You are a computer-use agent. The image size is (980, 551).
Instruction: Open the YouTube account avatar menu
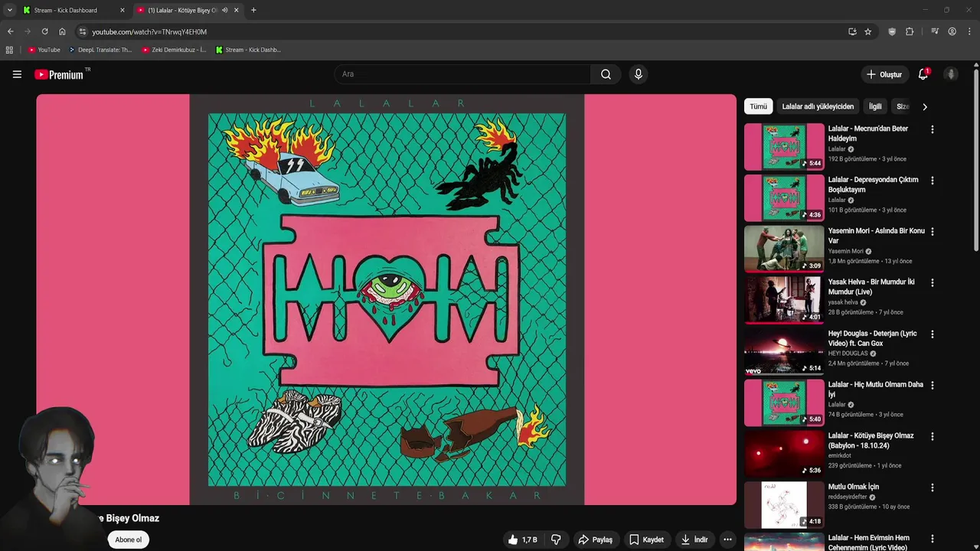951,74
